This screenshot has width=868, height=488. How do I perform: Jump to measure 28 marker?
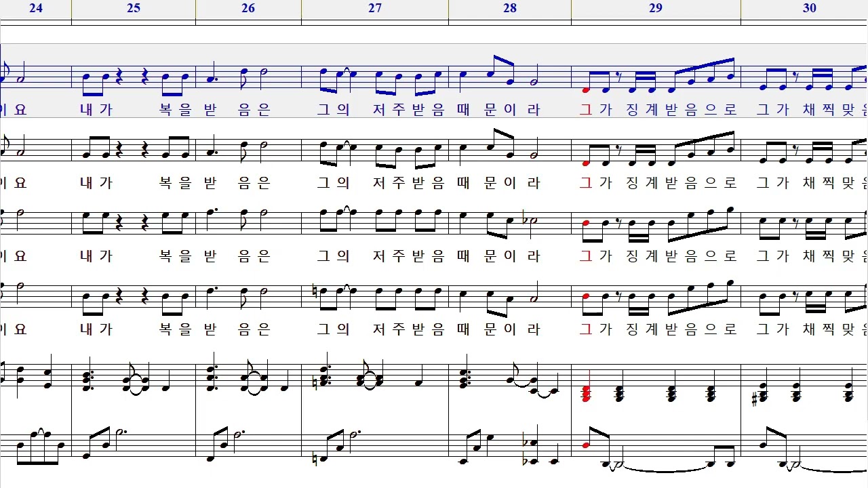(510, 8)
